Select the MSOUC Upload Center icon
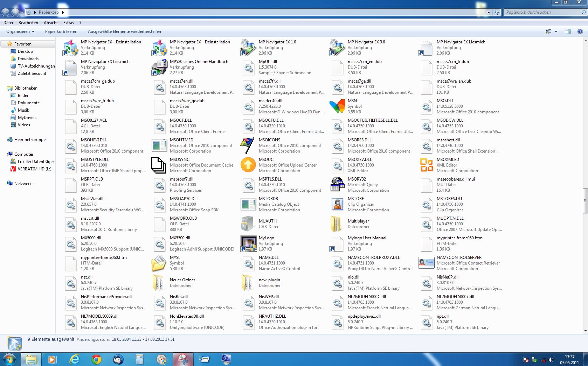 [x=248, y=165]
